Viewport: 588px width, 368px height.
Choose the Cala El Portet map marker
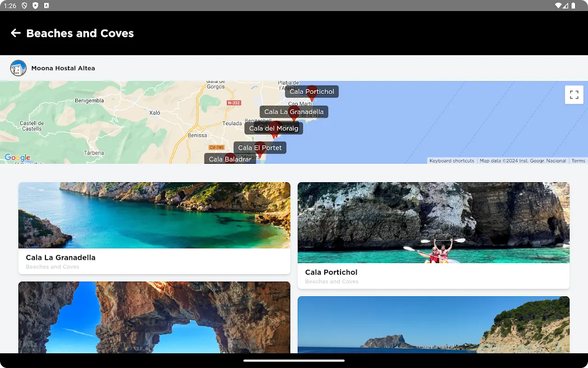pyautogui.click(x=260, y=148)
